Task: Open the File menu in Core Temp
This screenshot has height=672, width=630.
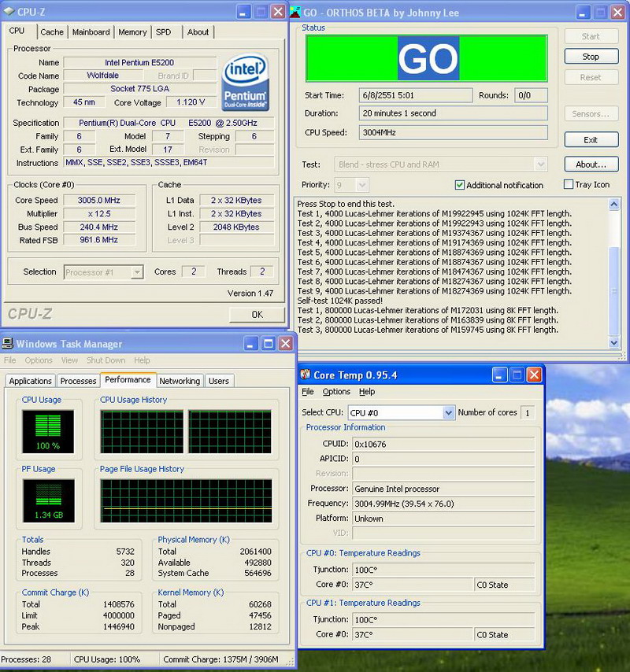Action: click(x=308, y=392)
